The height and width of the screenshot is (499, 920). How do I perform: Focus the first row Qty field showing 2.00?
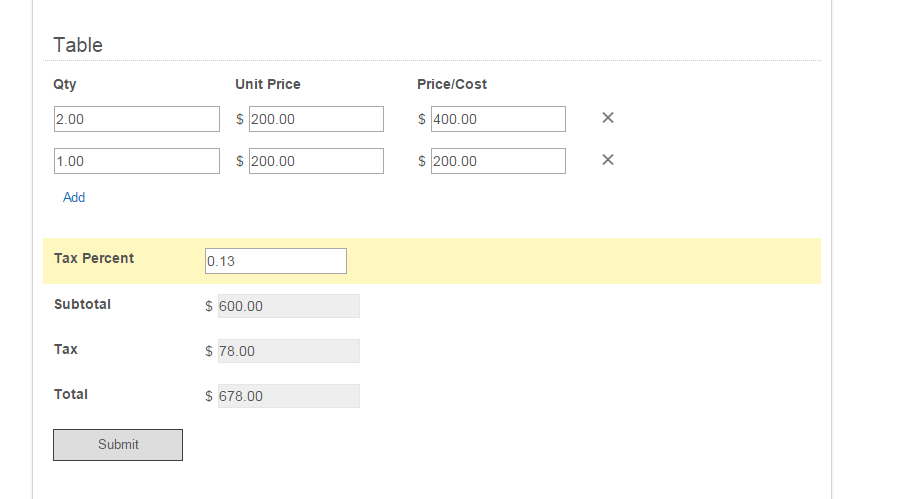(x=137, y=119)
